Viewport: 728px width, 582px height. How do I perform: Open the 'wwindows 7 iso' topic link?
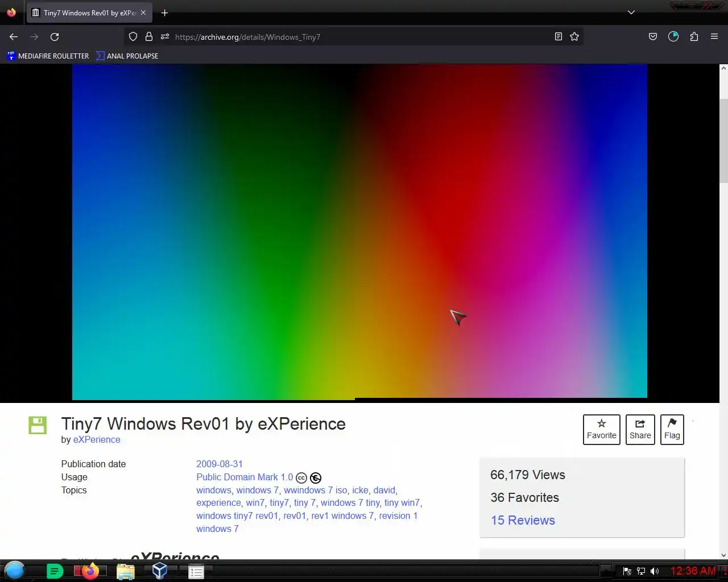tap(316, 490)
